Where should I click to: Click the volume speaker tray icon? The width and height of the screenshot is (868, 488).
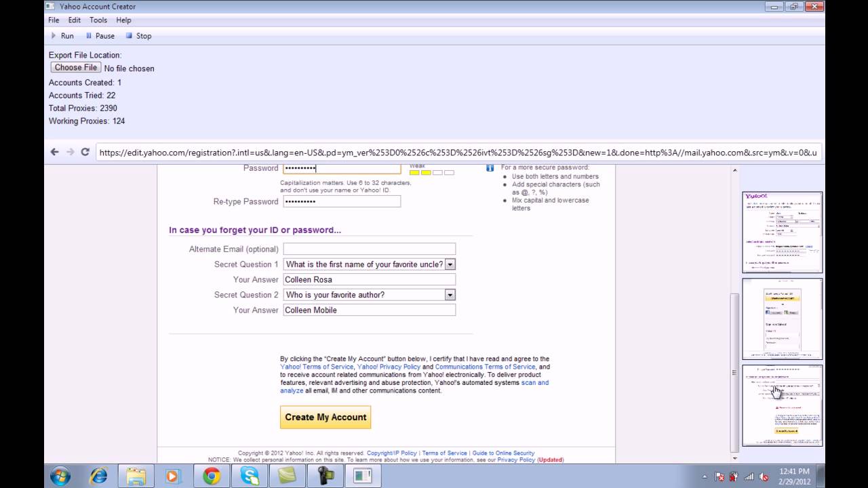(764, 476)
